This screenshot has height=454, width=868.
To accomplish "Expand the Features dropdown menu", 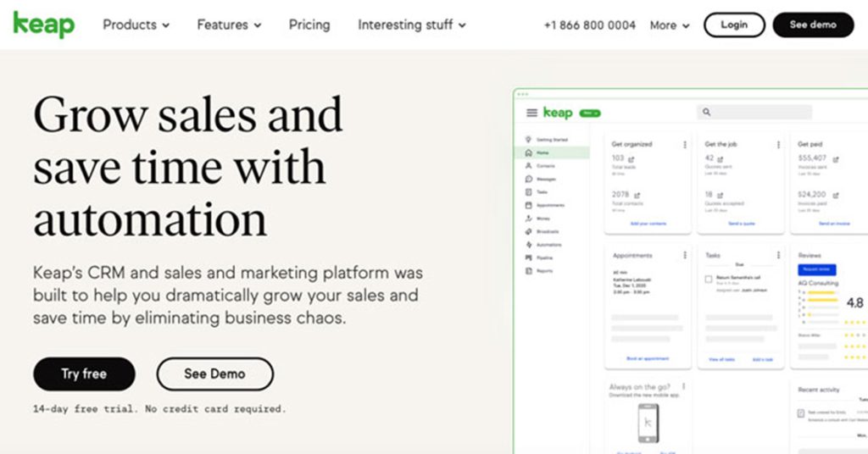I will point(229,25).
